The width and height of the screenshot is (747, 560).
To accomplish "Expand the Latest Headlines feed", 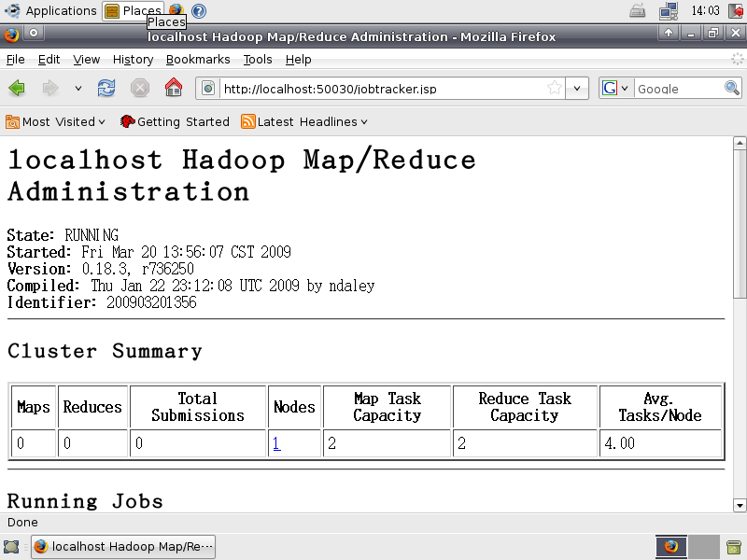I will (x=304, y=122).
